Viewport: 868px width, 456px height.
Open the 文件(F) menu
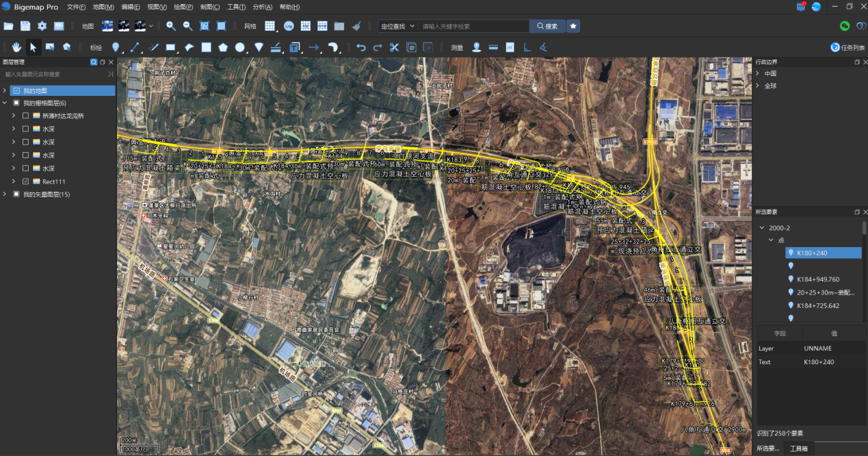76,7
